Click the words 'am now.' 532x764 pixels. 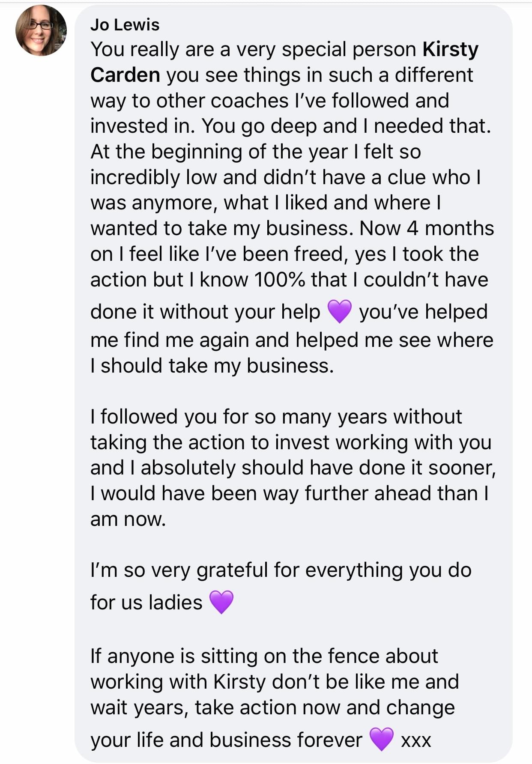[128, 519]
